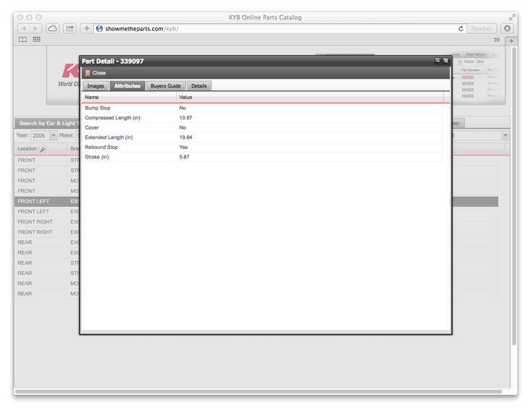Click the Reader button in address bar
Screen dimensions: 532x408
(x=481, y=29)
